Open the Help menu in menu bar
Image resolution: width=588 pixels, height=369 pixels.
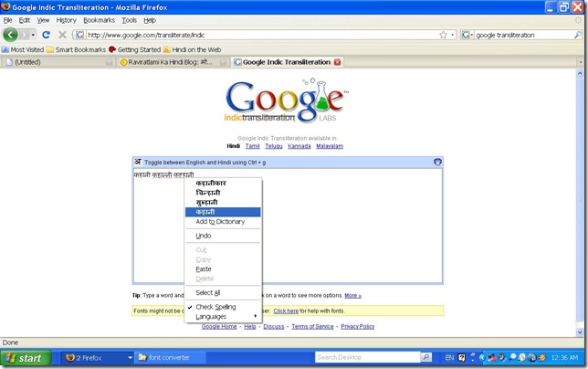click(150, 20)
